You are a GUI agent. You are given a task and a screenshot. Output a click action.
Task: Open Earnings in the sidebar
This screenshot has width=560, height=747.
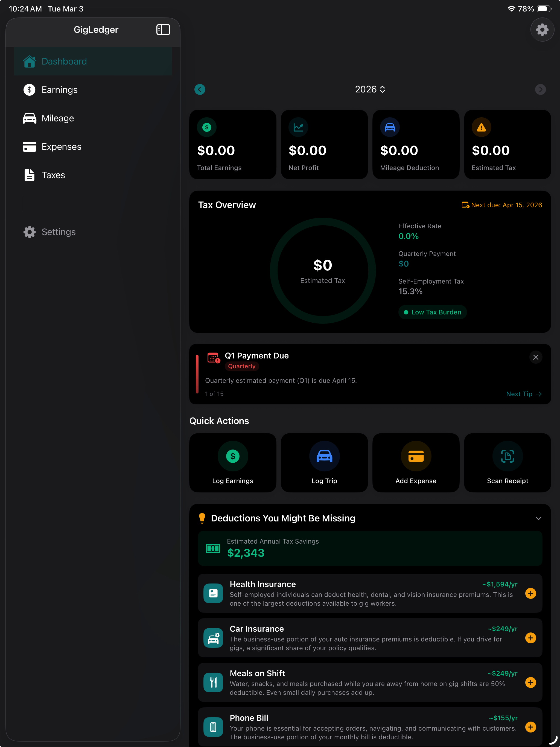[x=93, y=90]
